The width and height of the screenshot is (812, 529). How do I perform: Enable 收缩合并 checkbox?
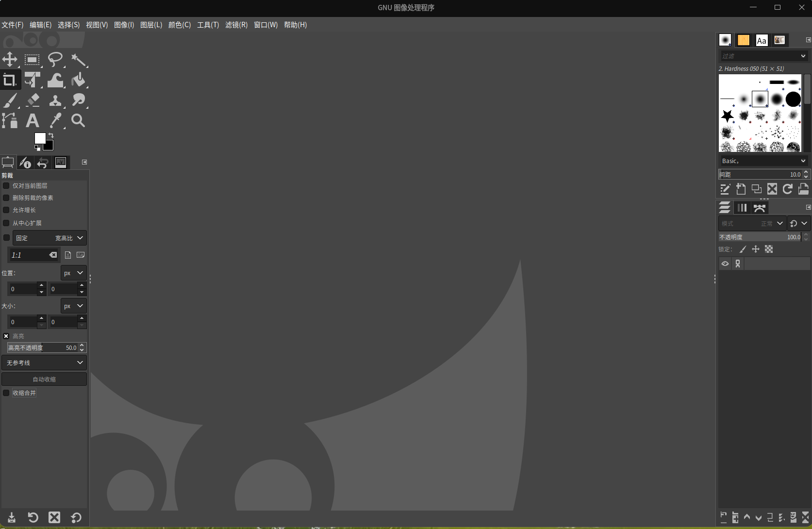click(x=6, y=393)
